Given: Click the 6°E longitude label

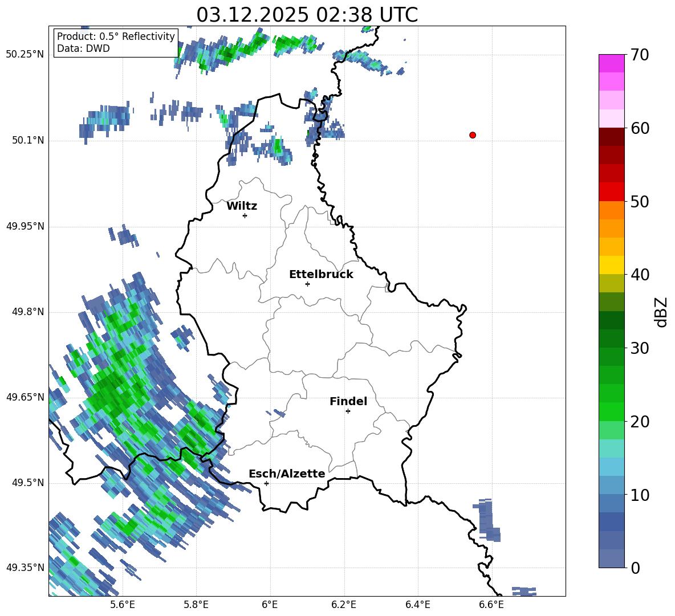Looking at the screenshot, I should pos(270,605).
